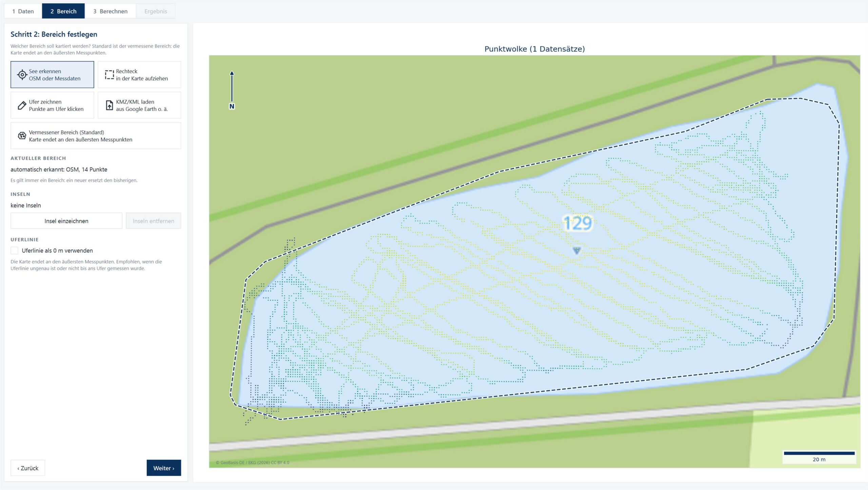The height and width of the screenshot is (490, 868).
Task: Select the Vermessener Bereich (Standard) icon
Action: point(22,136)
